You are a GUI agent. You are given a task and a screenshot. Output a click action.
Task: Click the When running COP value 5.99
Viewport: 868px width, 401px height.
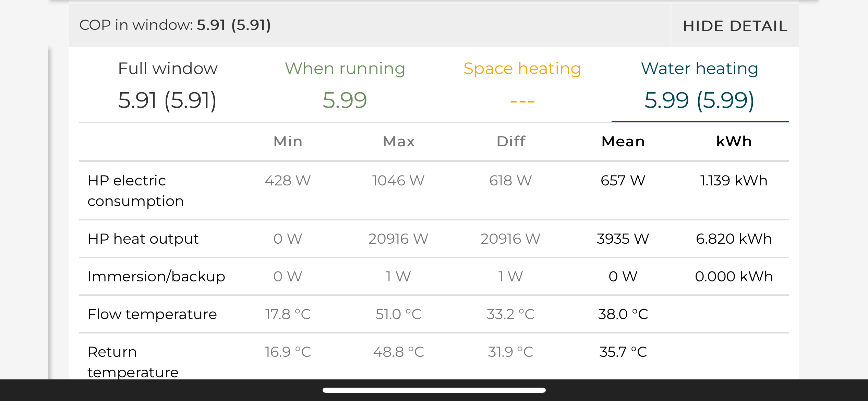click(x=345, y=100)
